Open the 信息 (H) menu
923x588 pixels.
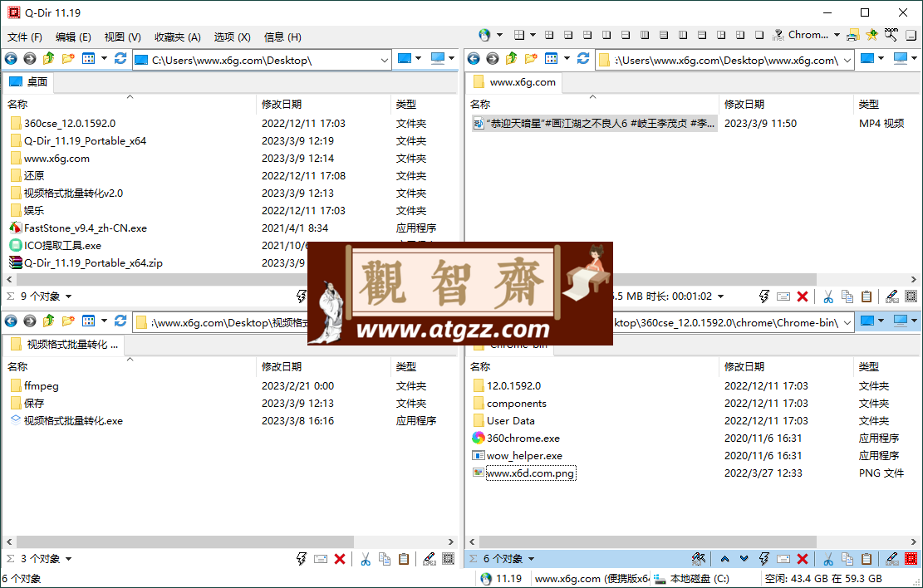click(282, 37)
